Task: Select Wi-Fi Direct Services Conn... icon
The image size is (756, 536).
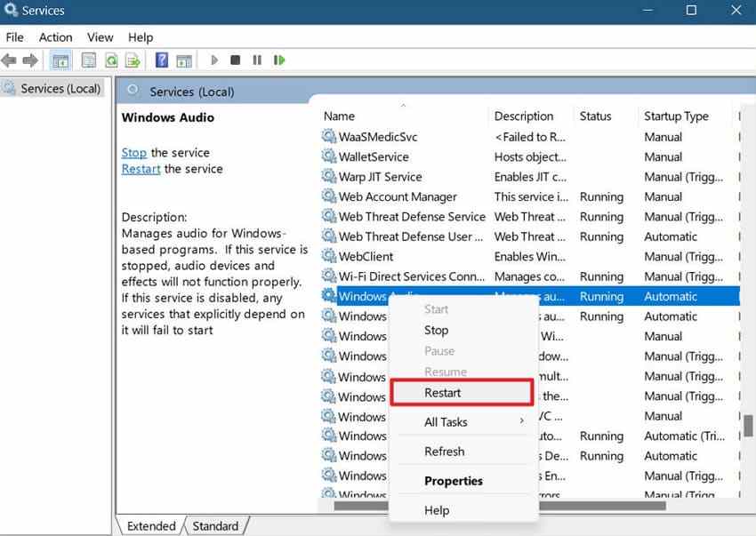Action: pos(329,276)
